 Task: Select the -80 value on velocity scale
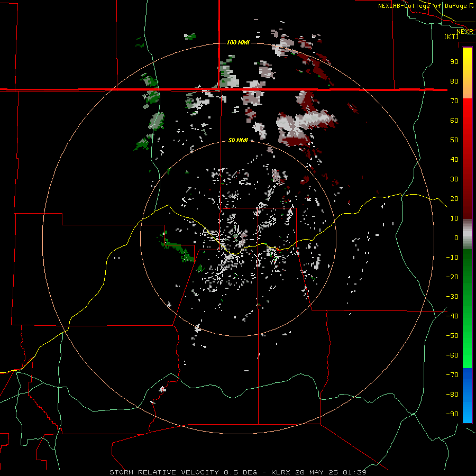coord(452,395)
